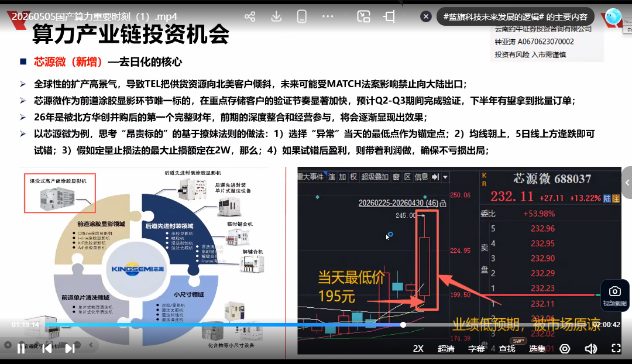Image resolution: width=632 pixels, height=364 pixels.
Task: Click the 加 chart toolbar item
Action: point(342,177)
